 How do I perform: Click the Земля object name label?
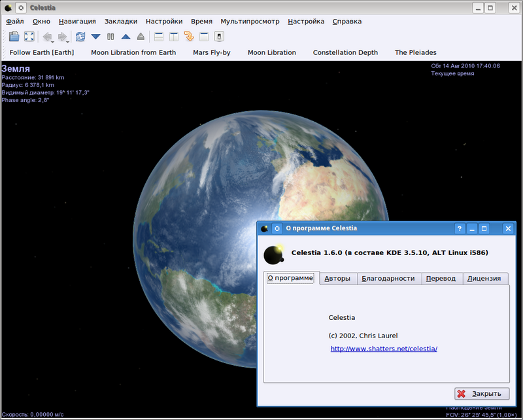tap(16, 69)
